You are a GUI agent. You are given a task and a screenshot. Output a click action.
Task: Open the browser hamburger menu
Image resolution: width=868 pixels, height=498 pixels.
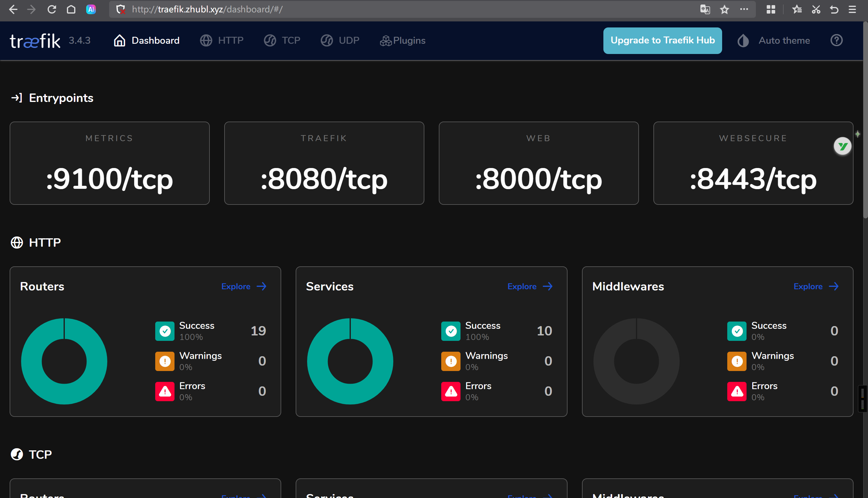point(852,9)
